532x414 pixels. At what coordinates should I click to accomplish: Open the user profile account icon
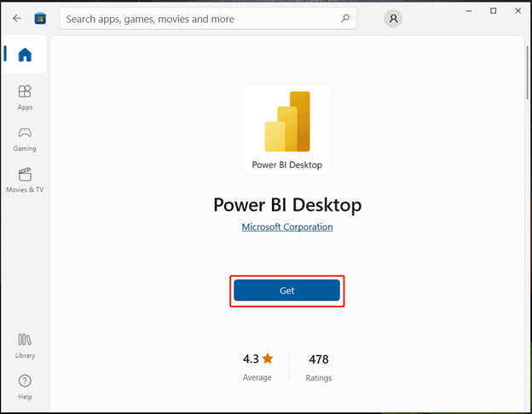tap(393, 18)
